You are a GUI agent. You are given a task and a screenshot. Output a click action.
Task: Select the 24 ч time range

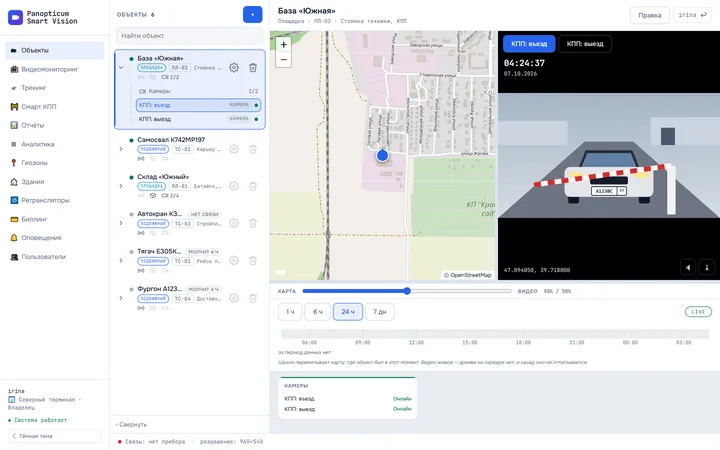(x=348, y=312)
